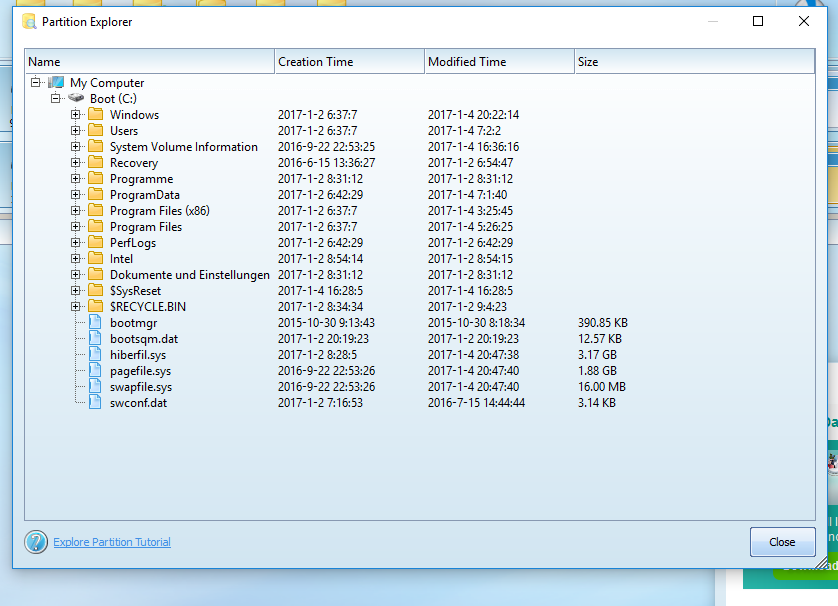Expand the $SysReset folder node

[x=75, y=291]
